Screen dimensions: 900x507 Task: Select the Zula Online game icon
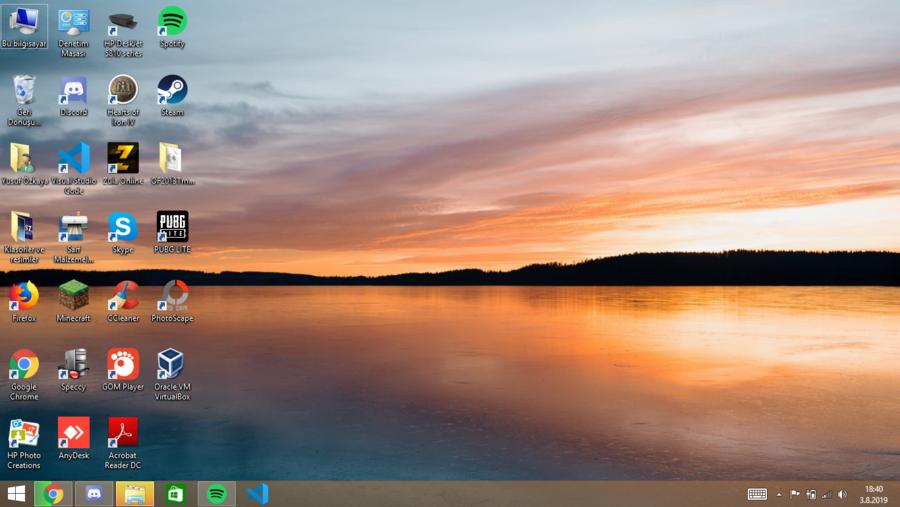coord(123,164)
